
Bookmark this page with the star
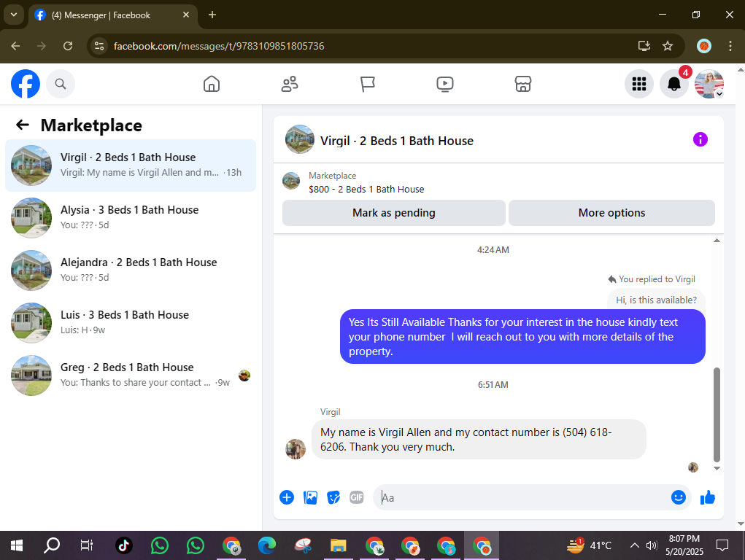coord(668,46)
